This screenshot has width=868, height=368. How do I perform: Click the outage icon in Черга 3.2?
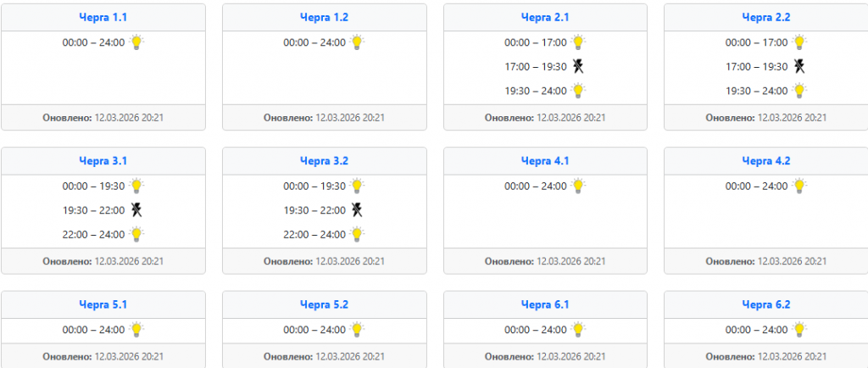(x=357, y=209)
